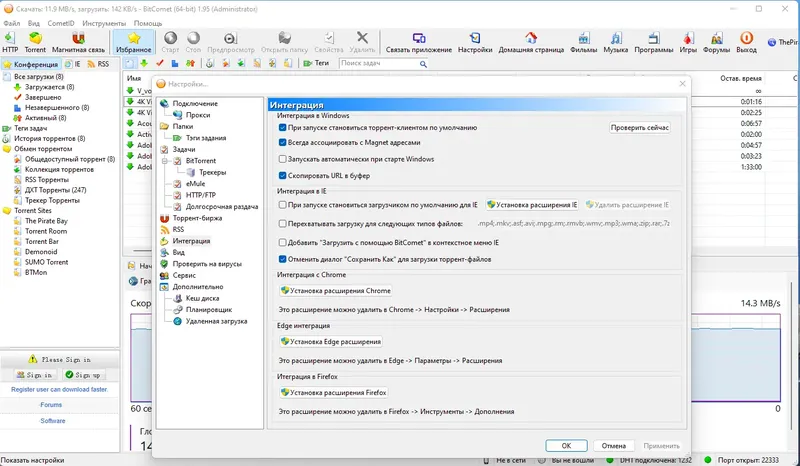Edit the intercepted file types field
800x466 pixels.
574,224
